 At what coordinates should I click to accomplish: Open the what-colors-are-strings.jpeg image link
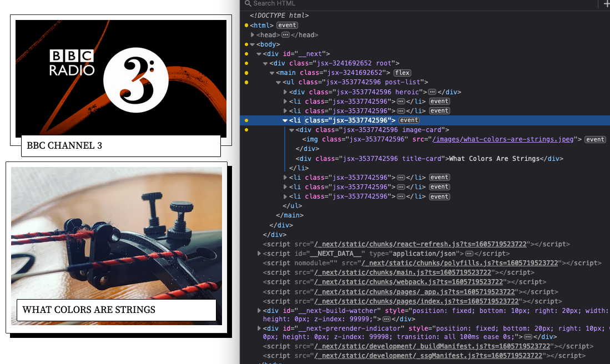pos(503,139)
